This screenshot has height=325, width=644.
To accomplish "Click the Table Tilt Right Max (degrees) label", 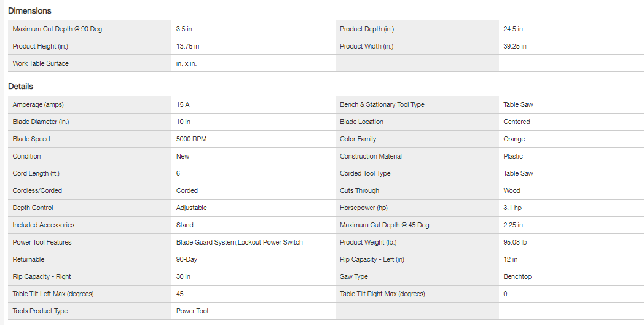I will pyautogui.click(x=382, y=294).
